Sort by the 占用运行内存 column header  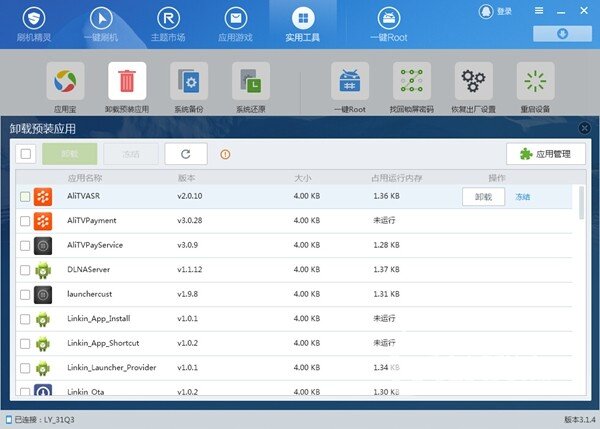coord(397,178)
